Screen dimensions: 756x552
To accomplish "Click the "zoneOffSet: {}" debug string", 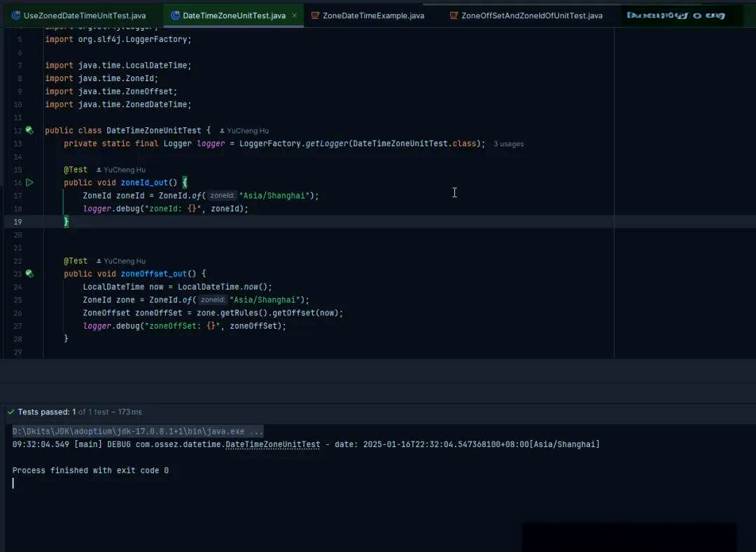I will pos(182,326).
